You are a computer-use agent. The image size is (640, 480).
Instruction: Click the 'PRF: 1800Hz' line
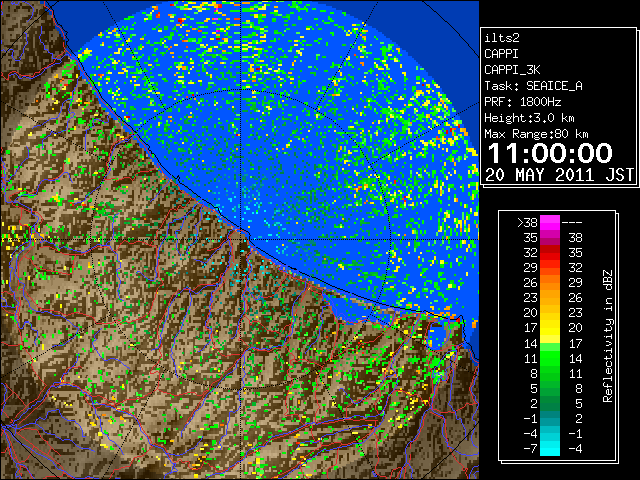pyautogui.click(x=522, y=102)
